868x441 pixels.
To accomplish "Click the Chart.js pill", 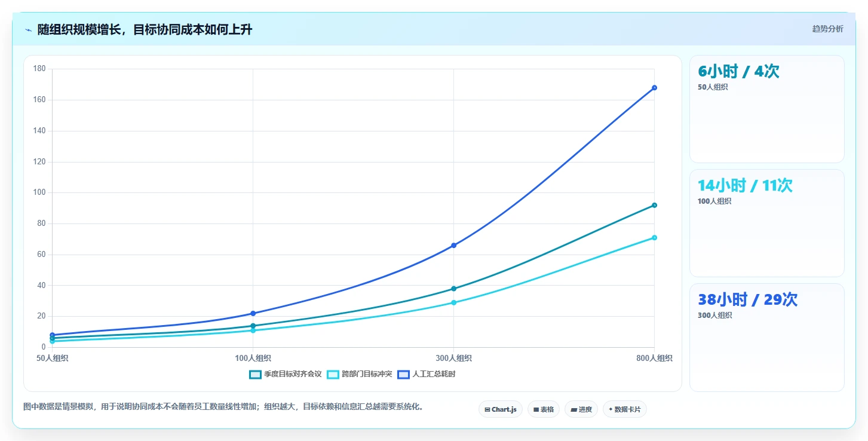I will coord(501,409).
